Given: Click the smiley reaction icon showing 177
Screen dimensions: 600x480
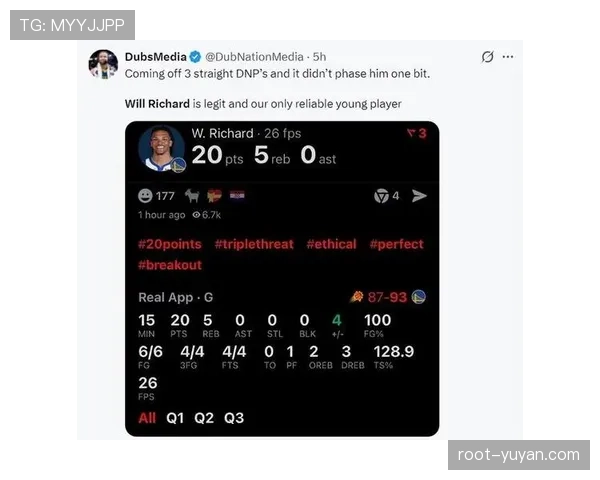Looking at the screenshot, I should click(145, 196).
